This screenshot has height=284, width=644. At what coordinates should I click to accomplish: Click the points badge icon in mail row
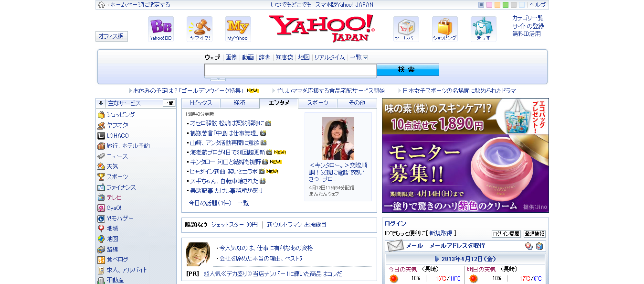coord(529,246)
